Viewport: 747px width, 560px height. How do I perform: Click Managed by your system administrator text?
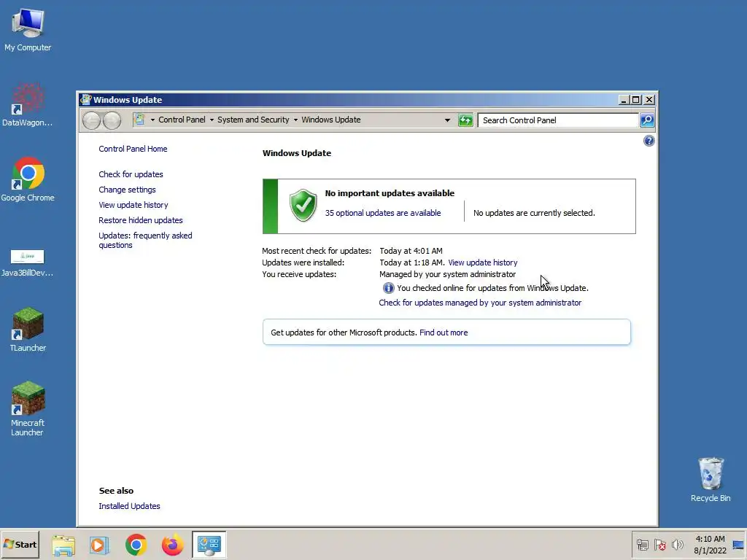(447, 274)
